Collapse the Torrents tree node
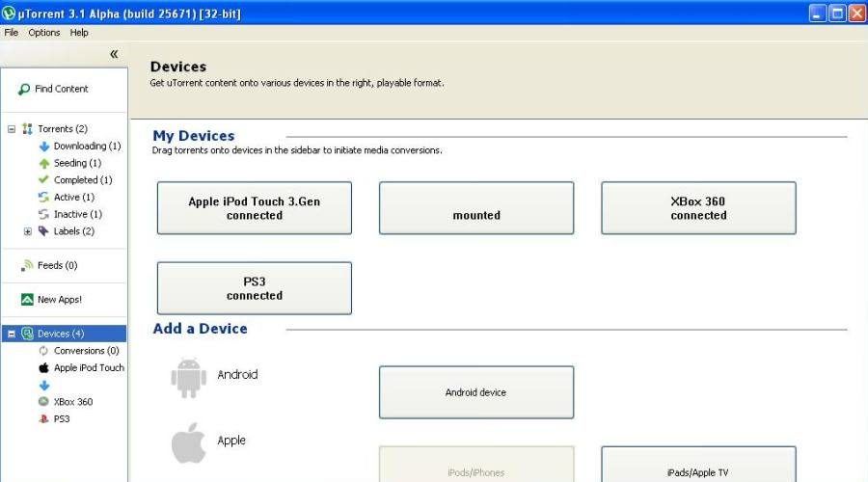Screen dimensions: 868x482 pos(12,129)
